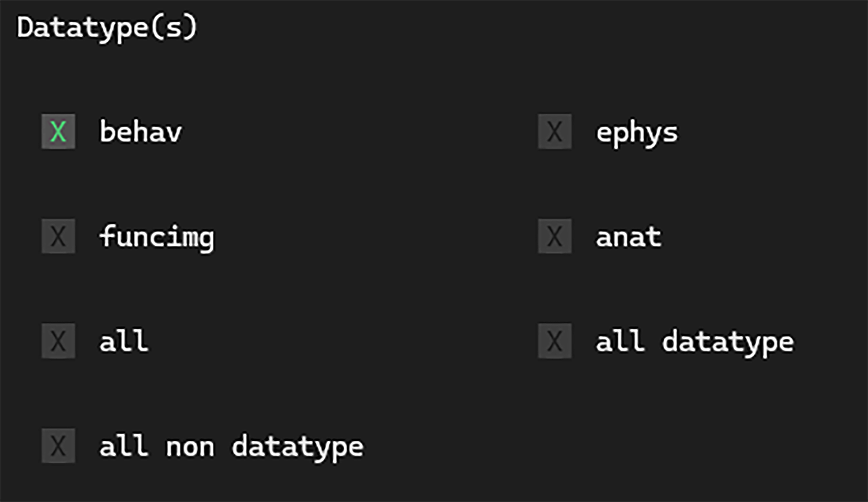Click the 'Datatype(s)' section heading
This screenshot has height=502, width=868.
(107, 27)
